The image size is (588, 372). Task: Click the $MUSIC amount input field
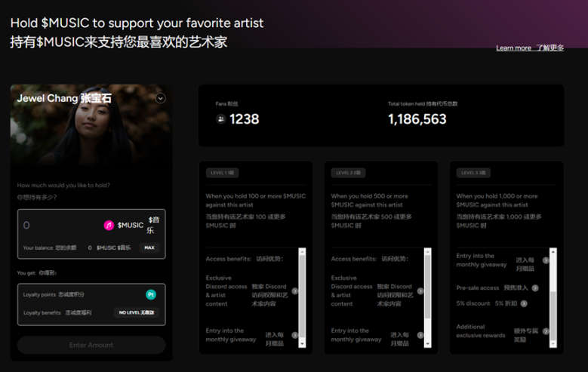tap(60, 226)
